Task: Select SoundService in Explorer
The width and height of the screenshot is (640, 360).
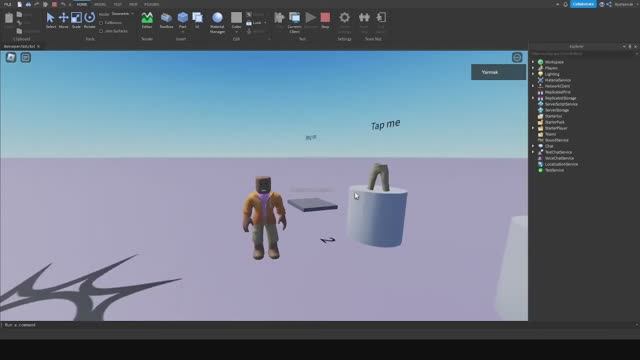Action: [556, 140]
